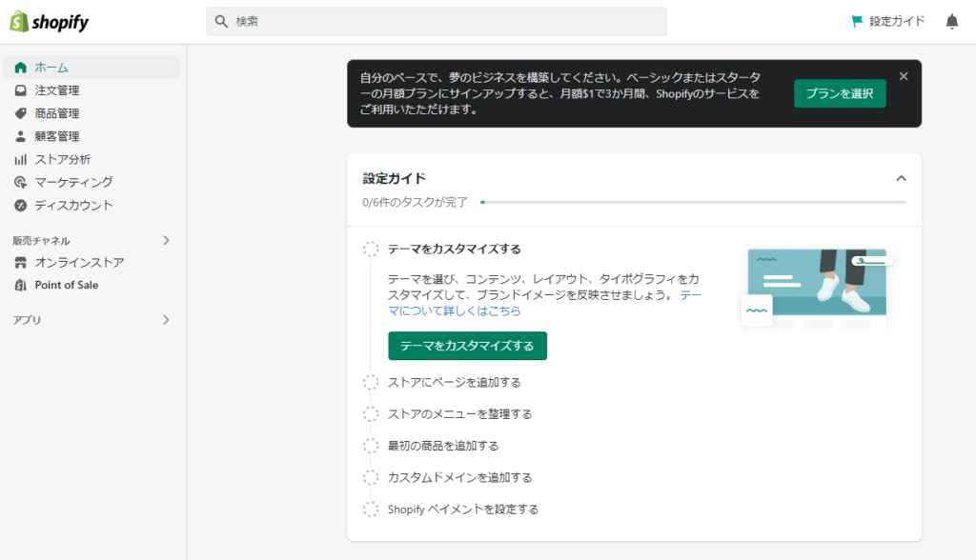976x560 pixels.
Task: Click the 0/6 task progress bar
Action: [x=691, y=202]
